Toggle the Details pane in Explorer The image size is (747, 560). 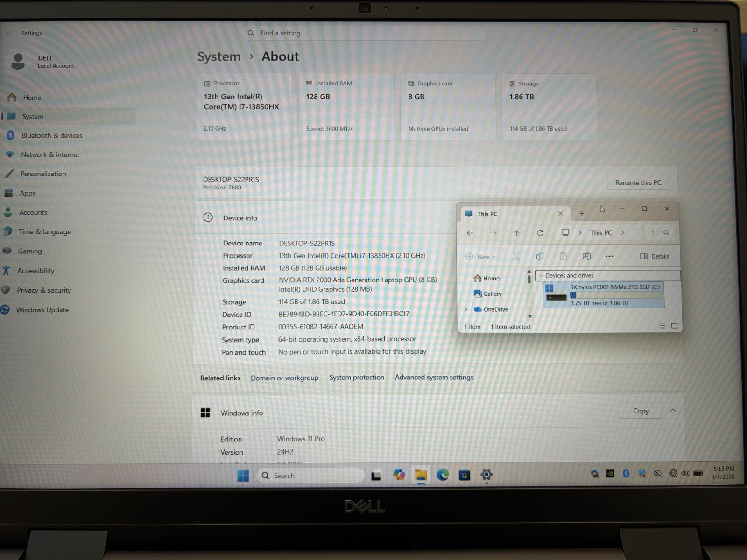(655, 256)
